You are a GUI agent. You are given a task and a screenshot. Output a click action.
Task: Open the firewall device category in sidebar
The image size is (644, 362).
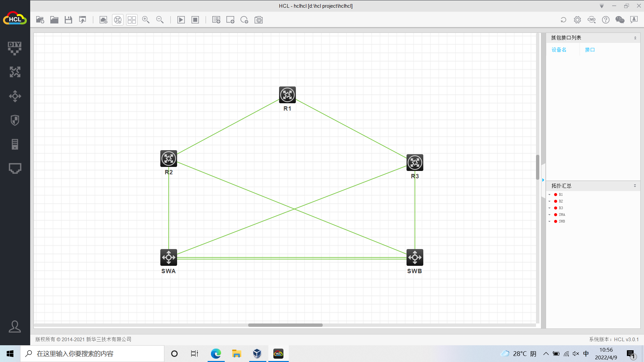click(15, 120)
